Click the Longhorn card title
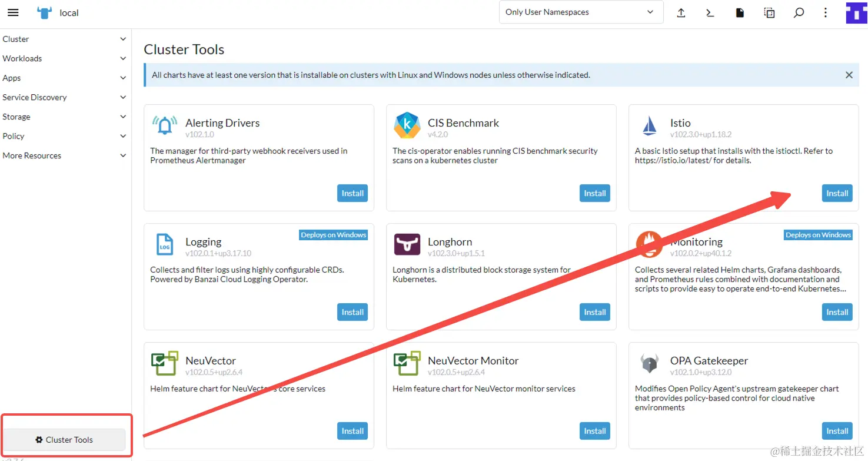 click(450, 241)
